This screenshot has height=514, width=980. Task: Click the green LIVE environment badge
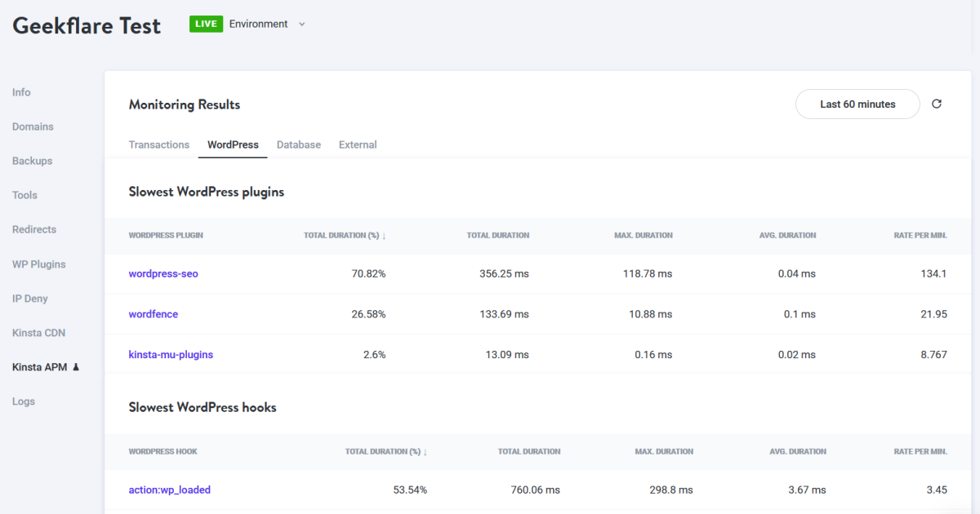206,24
